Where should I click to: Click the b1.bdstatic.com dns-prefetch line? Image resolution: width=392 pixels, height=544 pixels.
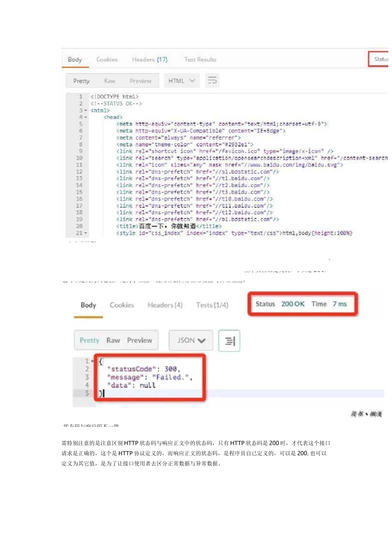(198, 219)
